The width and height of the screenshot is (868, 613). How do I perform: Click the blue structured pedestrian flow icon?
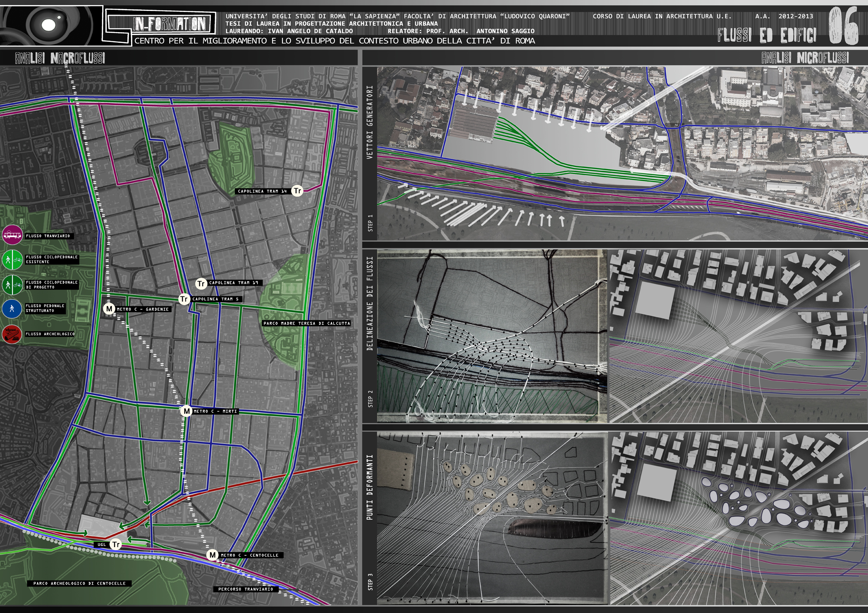tap(12, 308)
